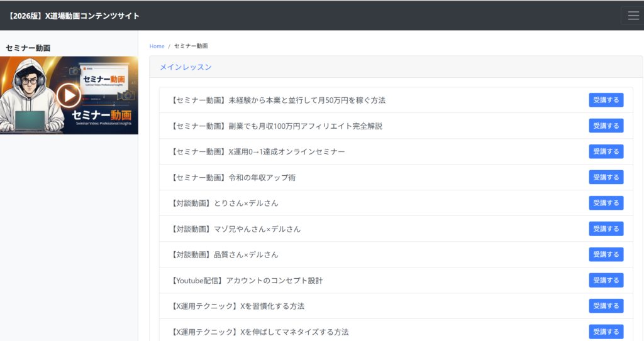Click 受講する for 月50万円を稼ぐ方法 seminar
Image resolution: width=644 pixels, height=341 pixels.
606,100
